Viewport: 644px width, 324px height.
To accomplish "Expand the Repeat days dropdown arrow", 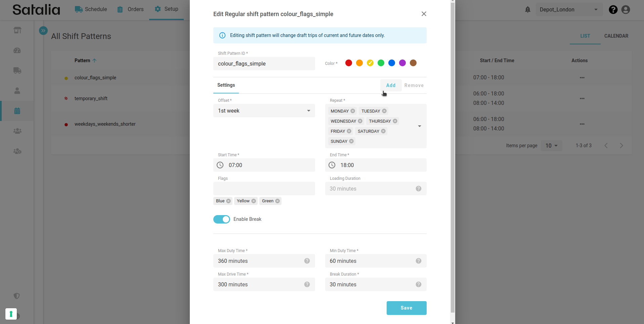I will [x=420, y=126].
